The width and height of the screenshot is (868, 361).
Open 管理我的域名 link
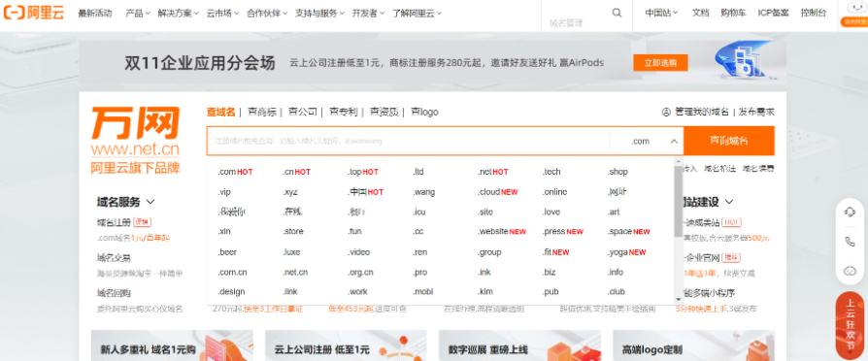701,112
